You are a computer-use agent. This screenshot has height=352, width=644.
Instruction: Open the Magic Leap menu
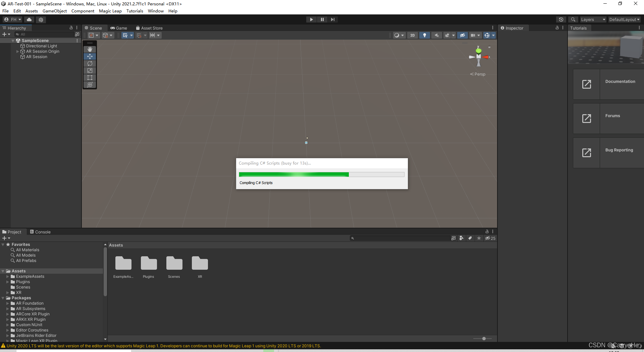pyautogui.click(x=110, y=11)
